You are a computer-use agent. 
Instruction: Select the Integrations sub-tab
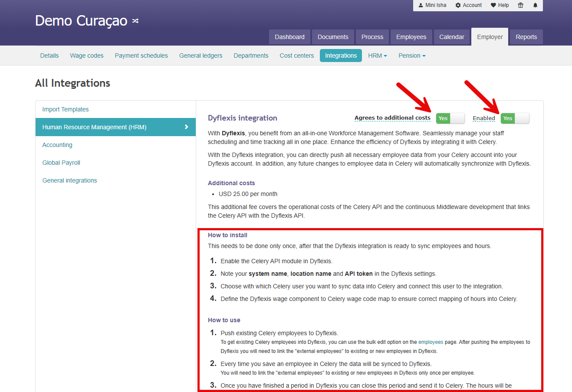click(x=341, y=56)
